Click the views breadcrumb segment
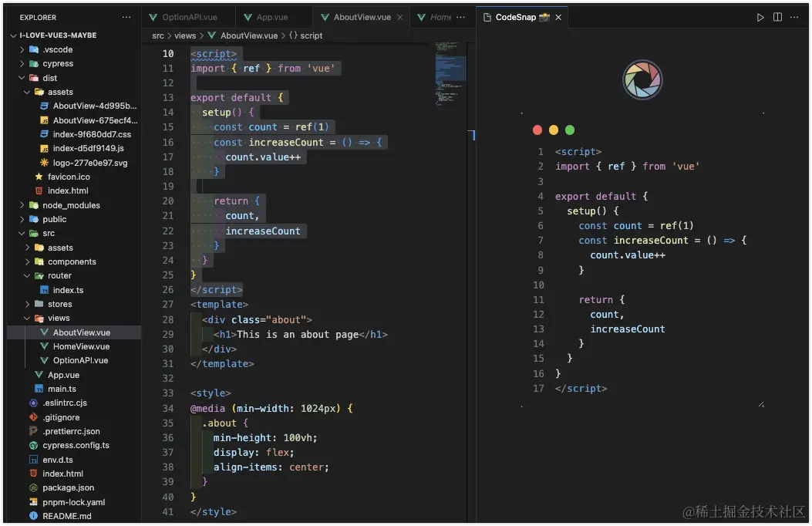The image size is (812, 526). (185, 35)
